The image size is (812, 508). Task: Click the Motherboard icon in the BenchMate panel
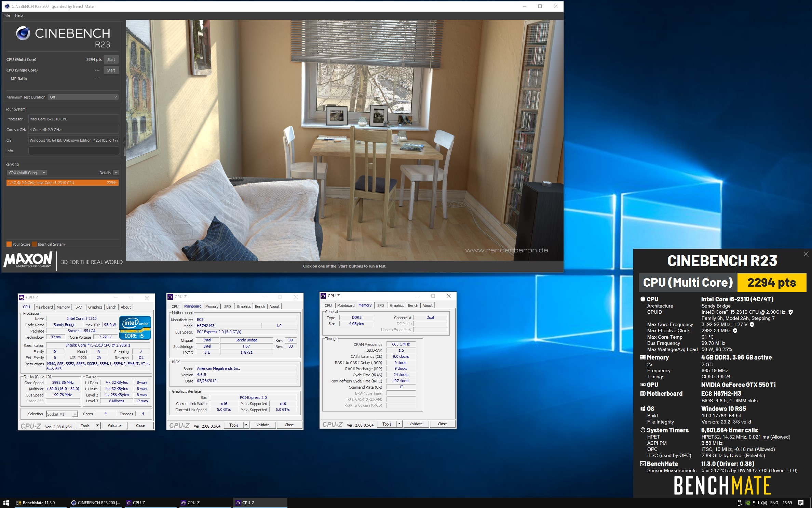(642, 393)
